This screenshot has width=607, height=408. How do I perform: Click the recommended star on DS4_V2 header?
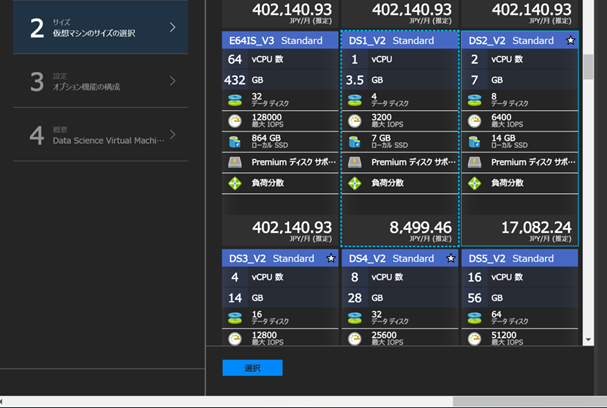coord(451,258)
